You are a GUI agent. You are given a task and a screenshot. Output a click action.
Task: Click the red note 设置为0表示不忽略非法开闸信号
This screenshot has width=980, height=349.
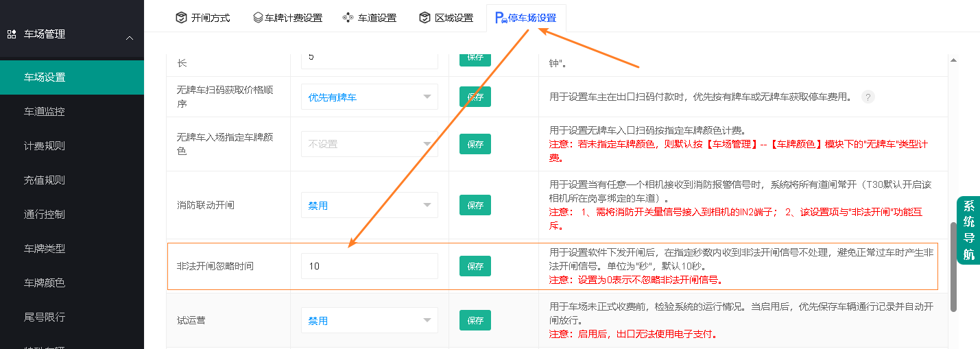[636, 280]
